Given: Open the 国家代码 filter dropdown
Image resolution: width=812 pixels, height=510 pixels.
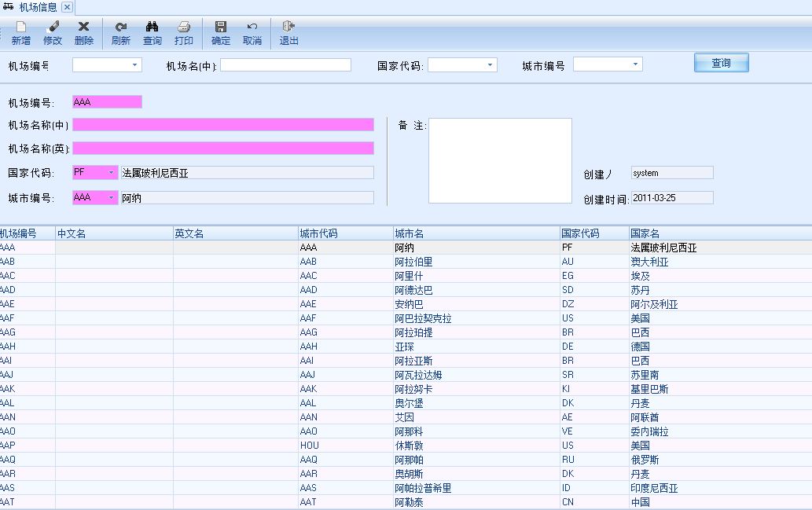Looking at the screenshot, I should (490, 65).
